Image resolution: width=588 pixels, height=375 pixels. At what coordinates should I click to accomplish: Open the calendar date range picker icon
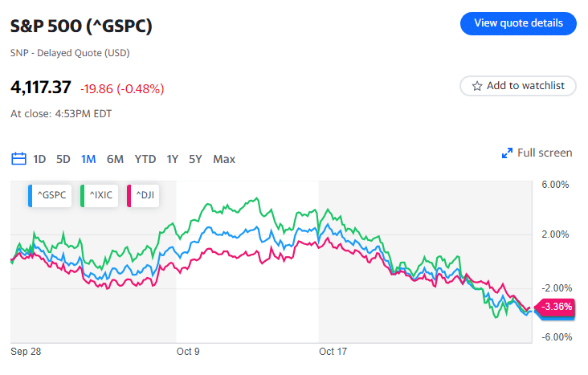pos(18,159)
